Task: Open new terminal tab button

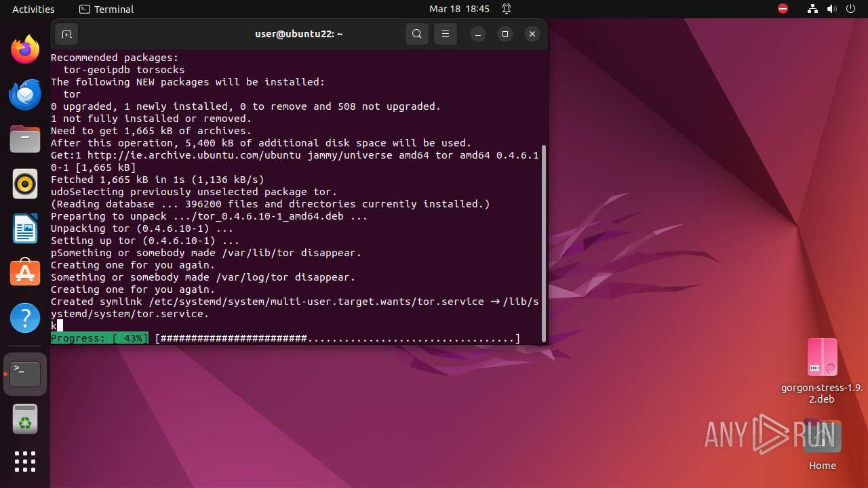Action: tap(66, 34)
